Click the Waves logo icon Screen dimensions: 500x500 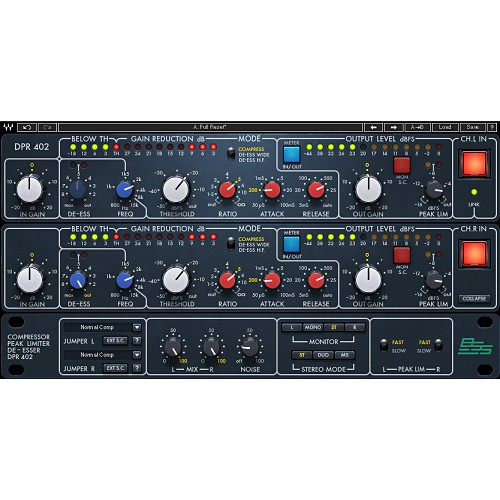(x=8, y=127)
